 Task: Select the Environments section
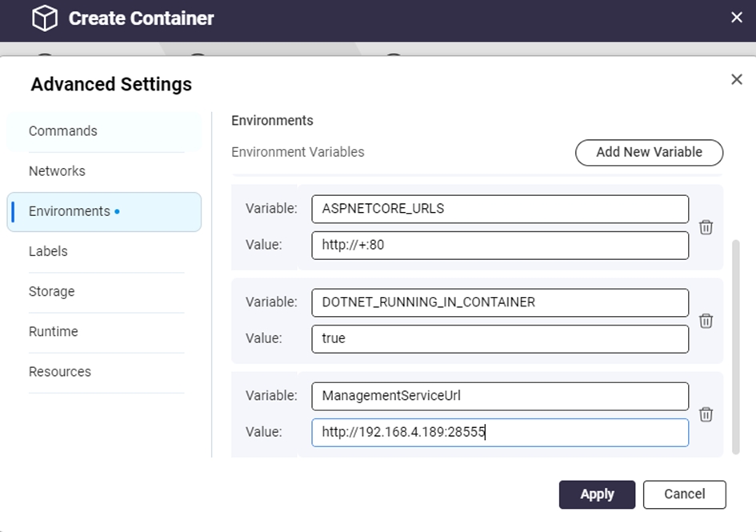pyautogui.click(x=70, y=211)
